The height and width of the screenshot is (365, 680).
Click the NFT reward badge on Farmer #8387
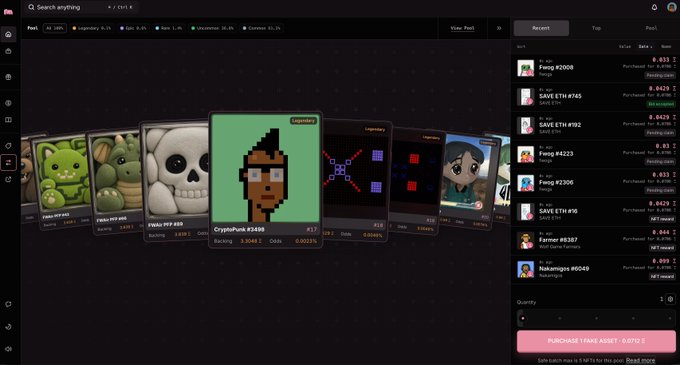tap(662, 248)
